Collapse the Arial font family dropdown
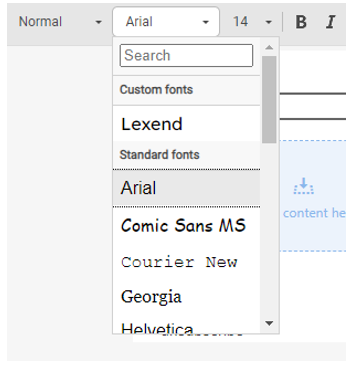 pos(166,22)
